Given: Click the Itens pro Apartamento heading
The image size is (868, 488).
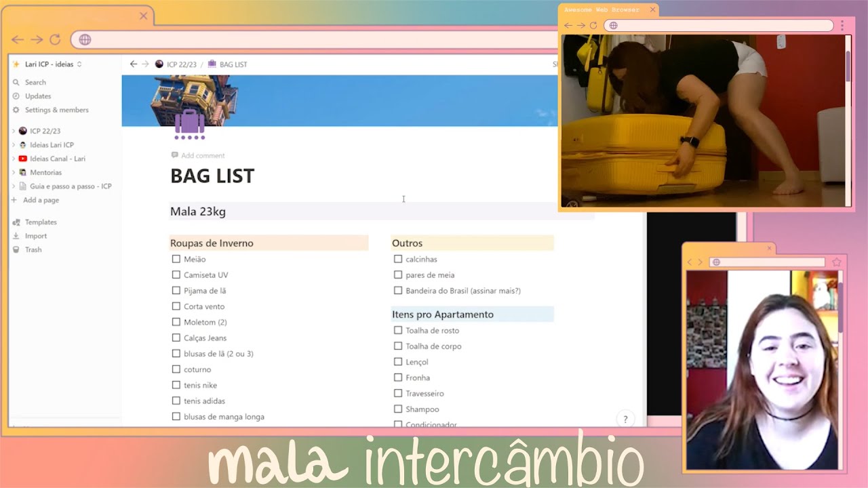Looking at the screenshot, I should pos(443,314).
